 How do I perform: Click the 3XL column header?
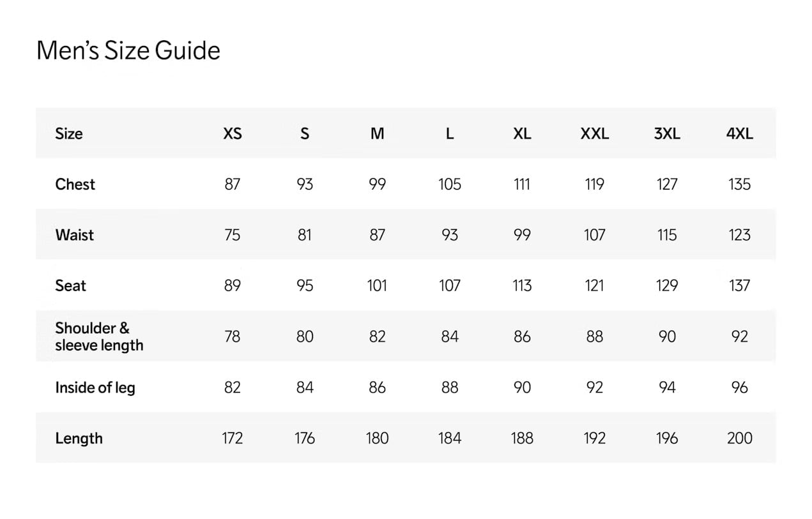tap(667, 133)
